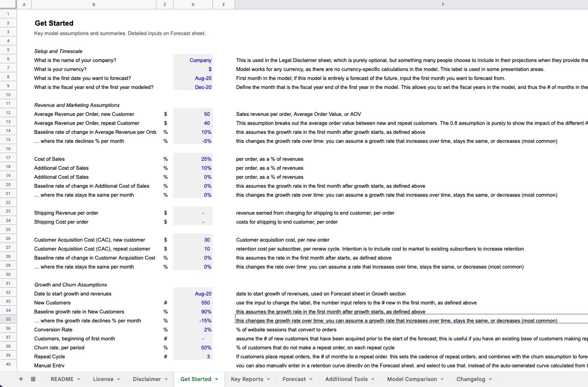Open the Key Reports tab dropdown arrow
Viewport: 588px width, 387px height.
click(x=268, y=379)
